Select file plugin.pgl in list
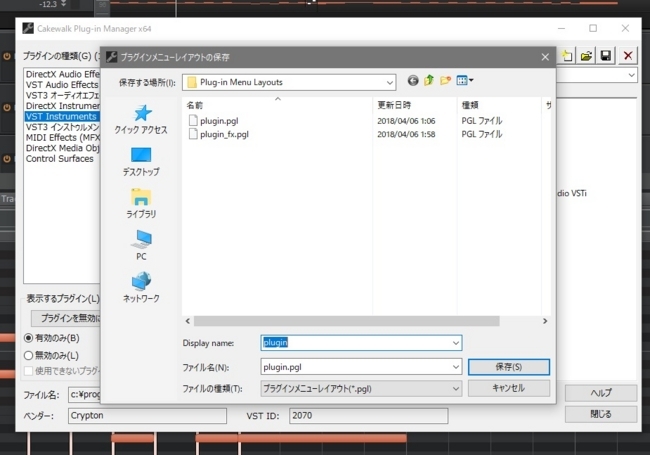Screen dimensions: 650x455 tap(219, 121)
